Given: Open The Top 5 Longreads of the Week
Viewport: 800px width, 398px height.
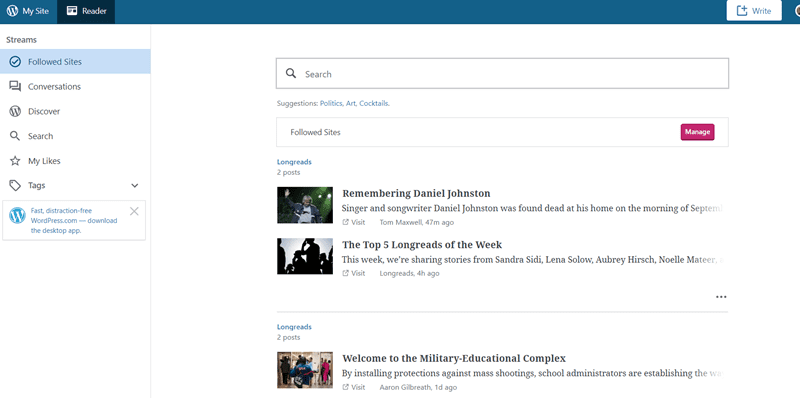Looking at the screenshot, I should point(422,244).
